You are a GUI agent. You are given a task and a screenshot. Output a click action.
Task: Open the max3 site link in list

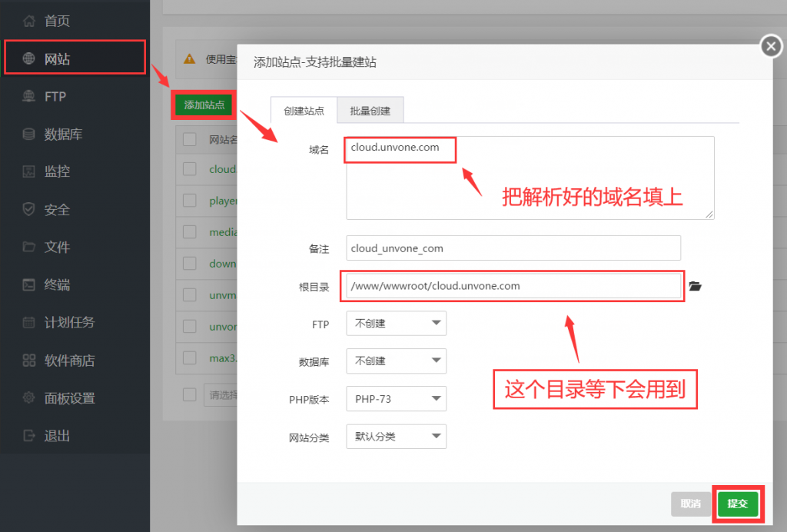tap(223, 358)
